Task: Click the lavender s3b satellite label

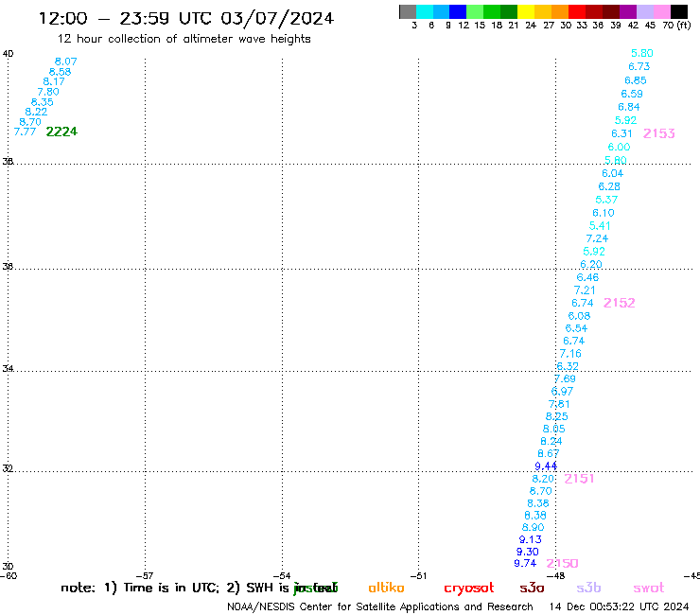Action: [x=588, y=589]
